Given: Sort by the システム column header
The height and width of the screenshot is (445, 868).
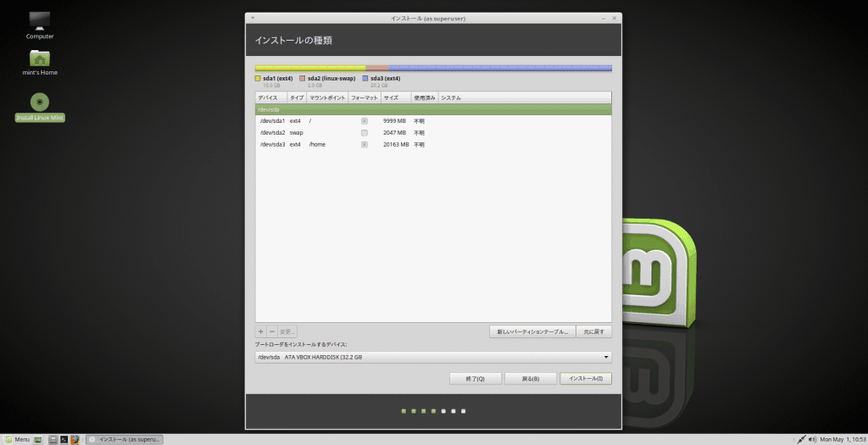Looking at the screenshot, I should (x=525, y=98).
